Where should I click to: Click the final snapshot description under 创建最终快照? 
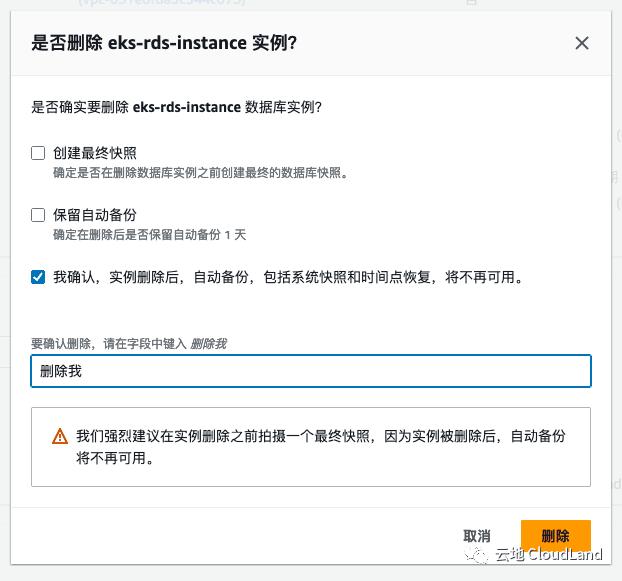tap(200, 173)
